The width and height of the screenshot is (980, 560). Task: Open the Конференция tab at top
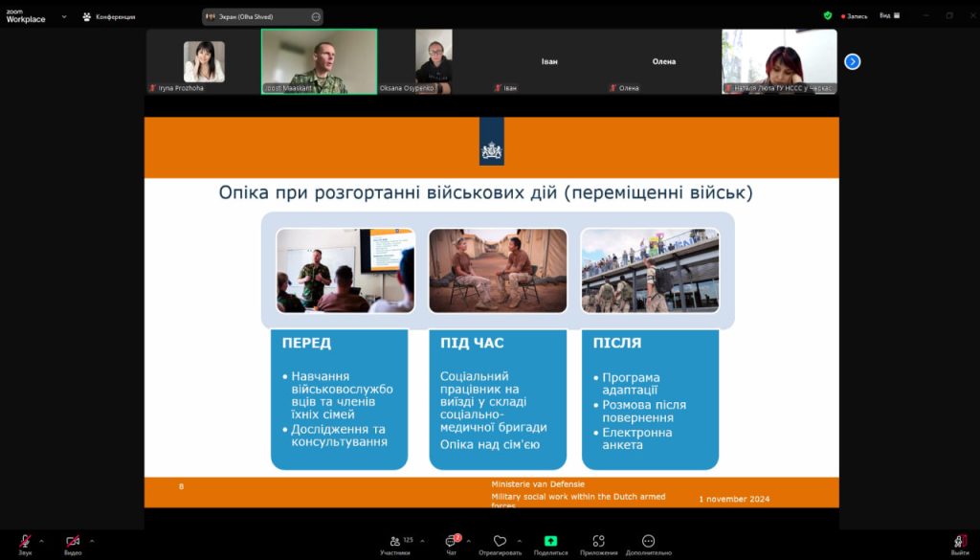tap(108, 16)
